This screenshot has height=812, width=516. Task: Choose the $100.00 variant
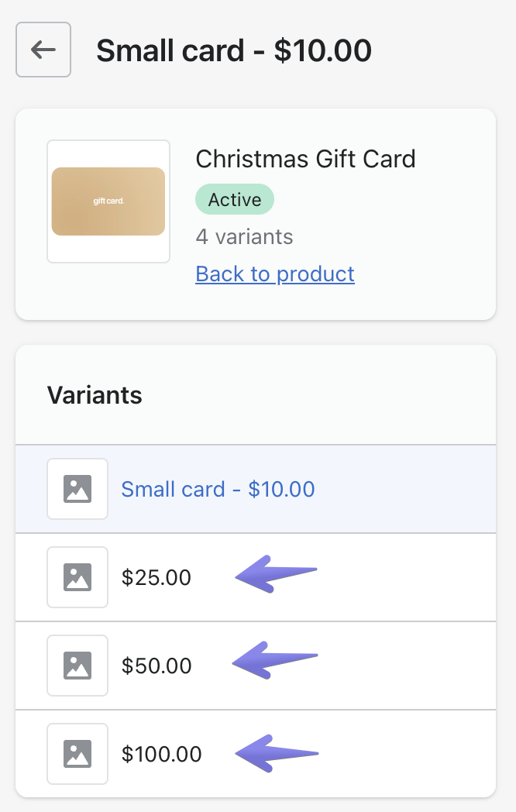point(161,754)
